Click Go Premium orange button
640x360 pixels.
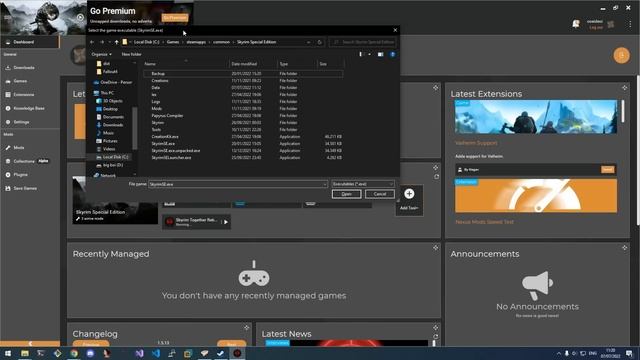pos(175,18)
